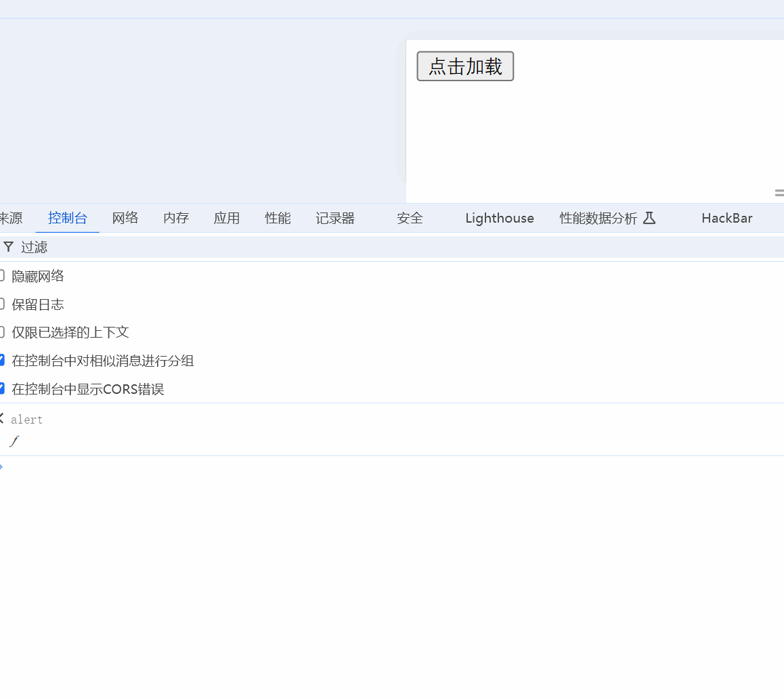
Task: Click the function 'f' autocomplete icon under alert
Action: click(x=14, y=441)
